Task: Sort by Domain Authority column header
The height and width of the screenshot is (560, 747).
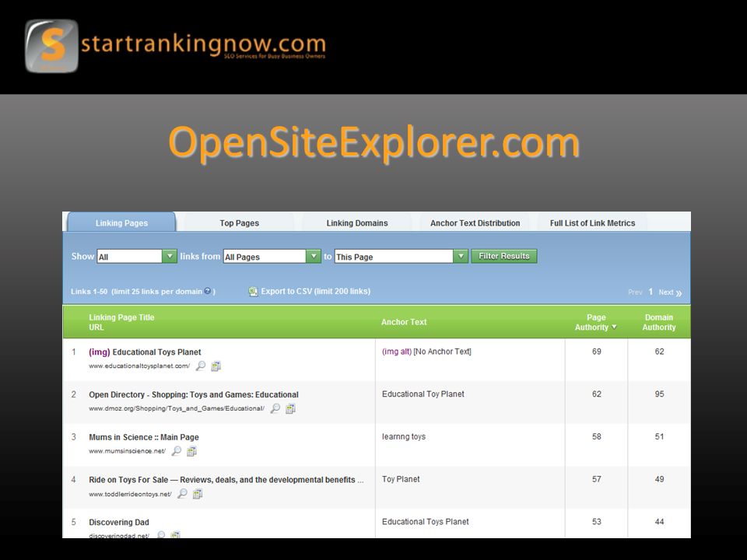Action: pyautogui.click(x=659, y=322)
